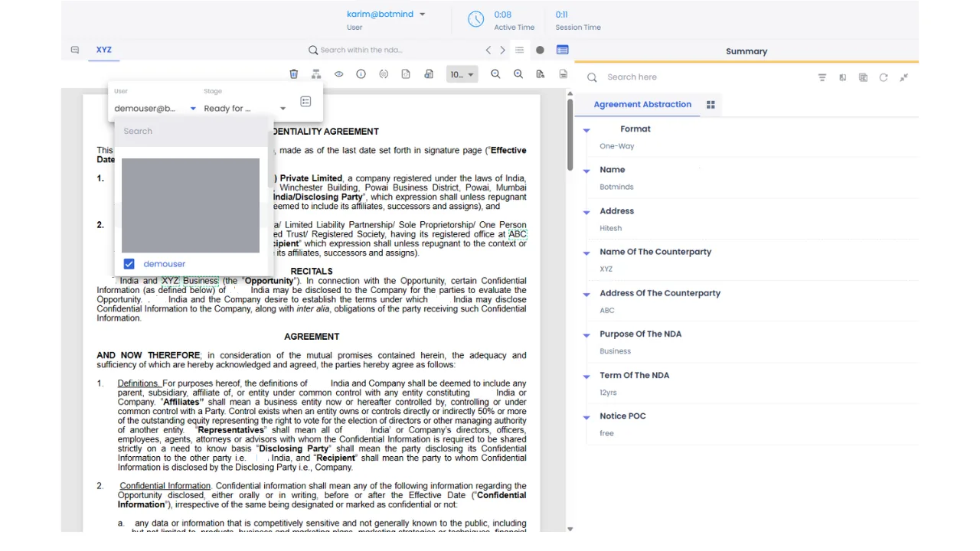Click Search within the nda field
The image size is (980, 551).
pos(361,50)
